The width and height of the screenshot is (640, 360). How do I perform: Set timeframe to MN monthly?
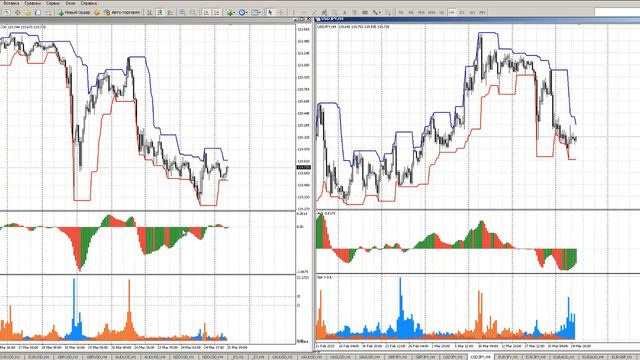point(482,13)
